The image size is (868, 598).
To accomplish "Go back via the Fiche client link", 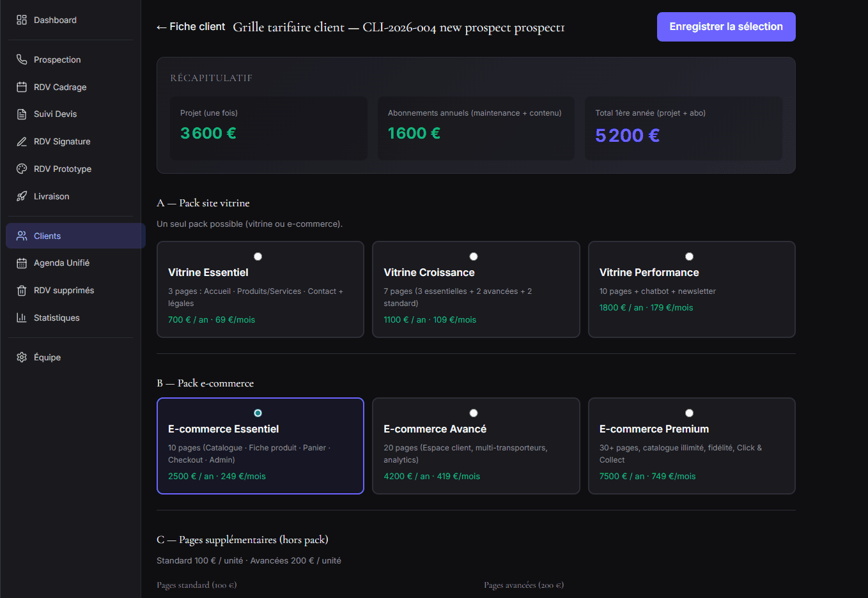I will (190, 26).
